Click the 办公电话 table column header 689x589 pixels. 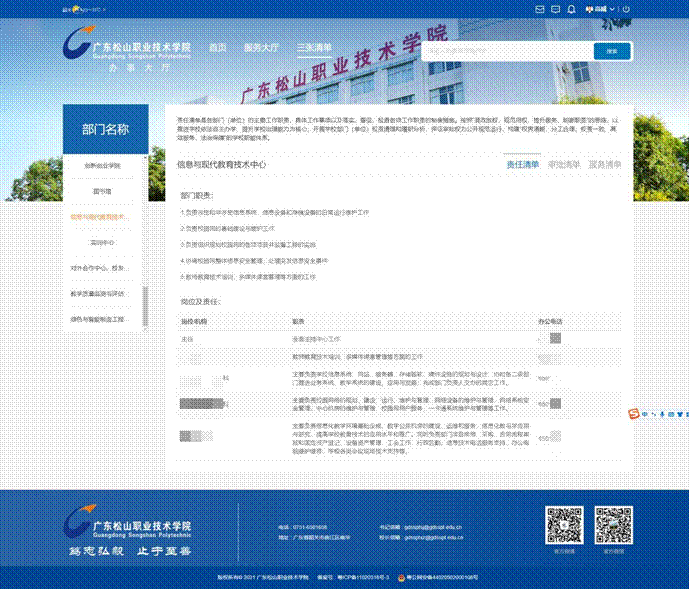point(550,322)
